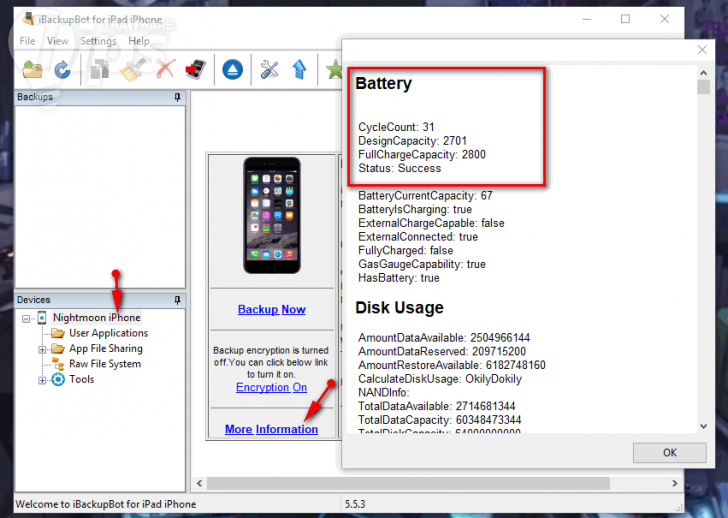Open backup folder toolbar icon
Viewport: 728px width, 518px height.
[32, 71]
